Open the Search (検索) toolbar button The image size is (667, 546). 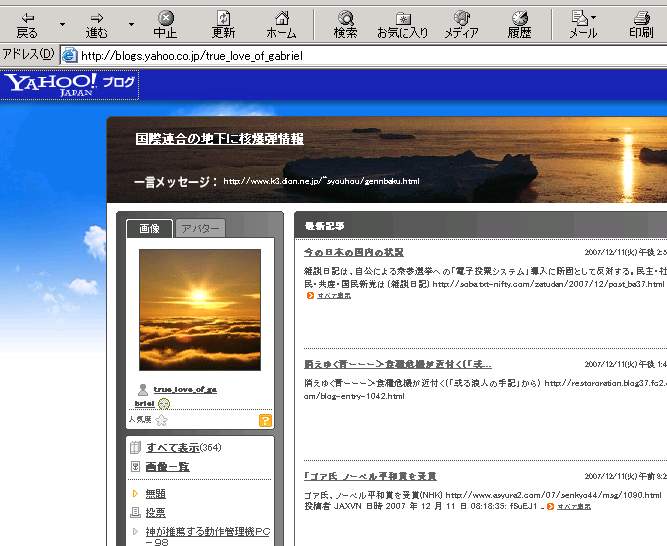pos(345,25)
